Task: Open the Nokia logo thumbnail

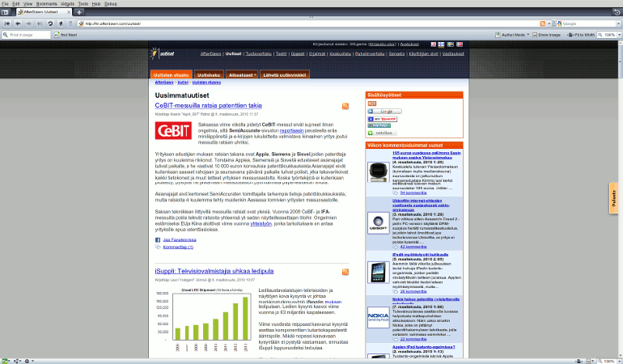Action: (x=379, y=317)
